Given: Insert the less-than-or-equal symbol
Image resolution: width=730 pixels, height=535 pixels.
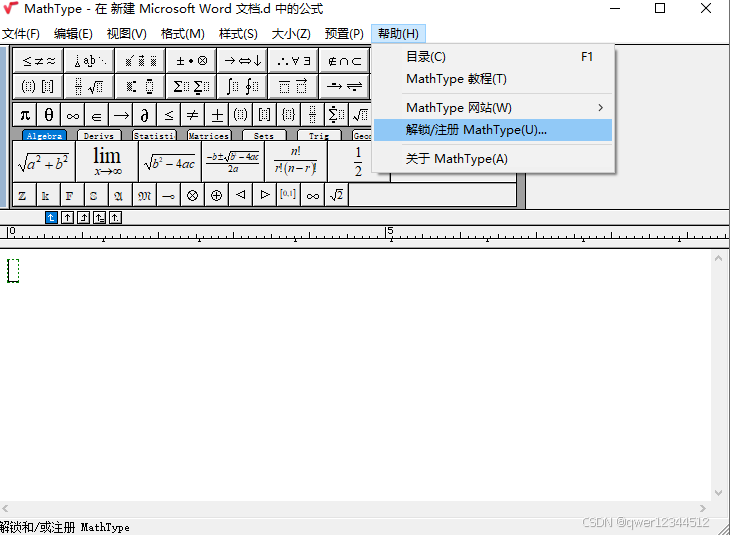Looking at the screenshot, I should [169, 115].
